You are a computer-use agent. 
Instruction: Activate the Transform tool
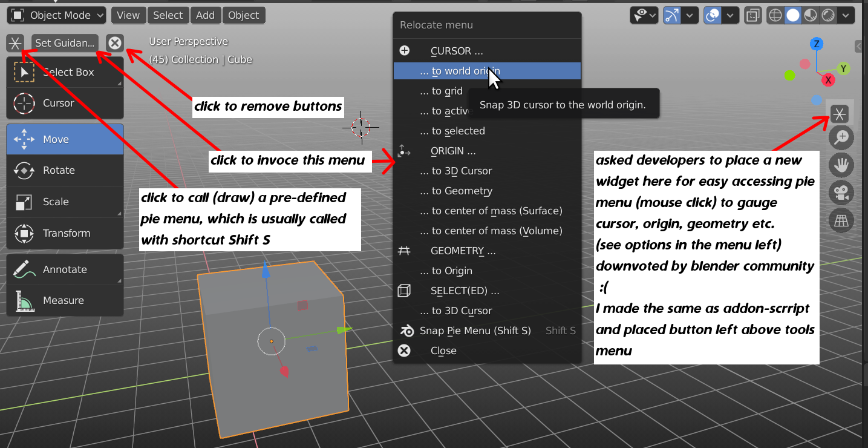pos(65,233)
